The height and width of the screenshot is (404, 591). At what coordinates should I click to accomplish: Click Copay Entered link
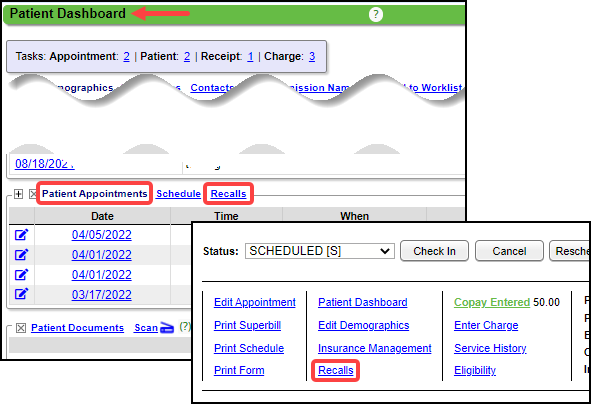492,302
